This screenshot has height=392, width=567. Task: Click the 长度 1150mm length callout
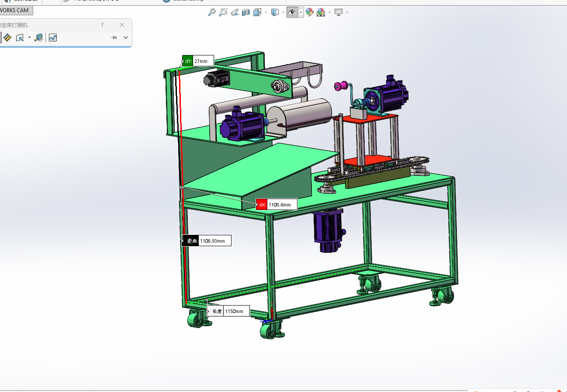[x=228, y=311]
